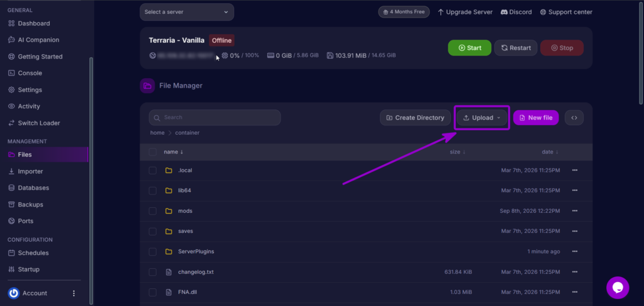Sort files by name column
644x306 pixels.
tap(174, 152)
